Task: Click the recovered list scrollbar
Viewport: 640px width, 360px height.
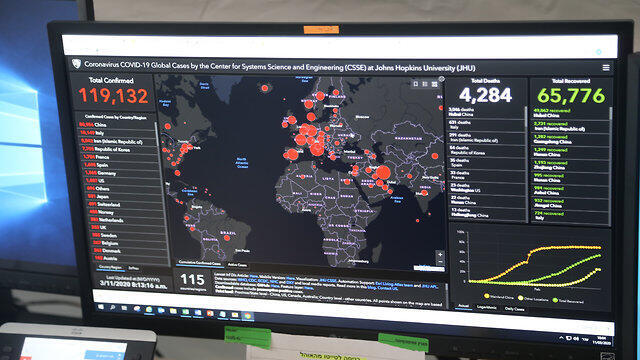Action: [x=611, y=113]
